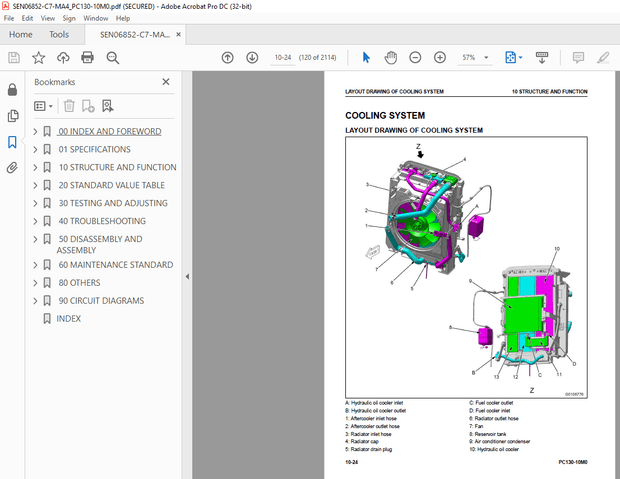Screen dimensions: 620x479
Task: Open page thumbnails panel
Action: click(x=13, y=116)
